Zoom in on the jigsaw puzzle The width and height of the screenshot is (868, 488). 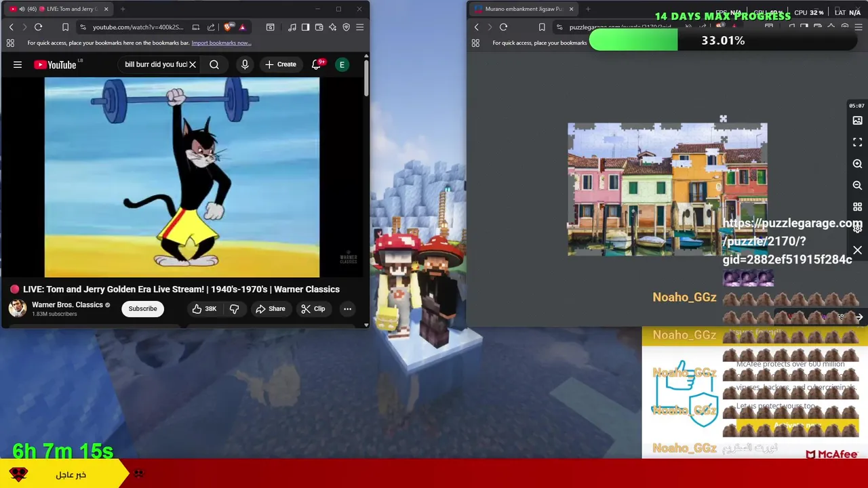tap(857, 164)
